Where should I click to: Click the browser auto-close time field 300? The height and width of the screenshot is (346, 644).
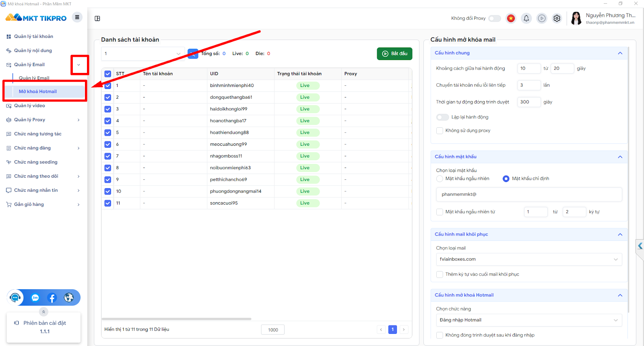click(x=529, y=102)
